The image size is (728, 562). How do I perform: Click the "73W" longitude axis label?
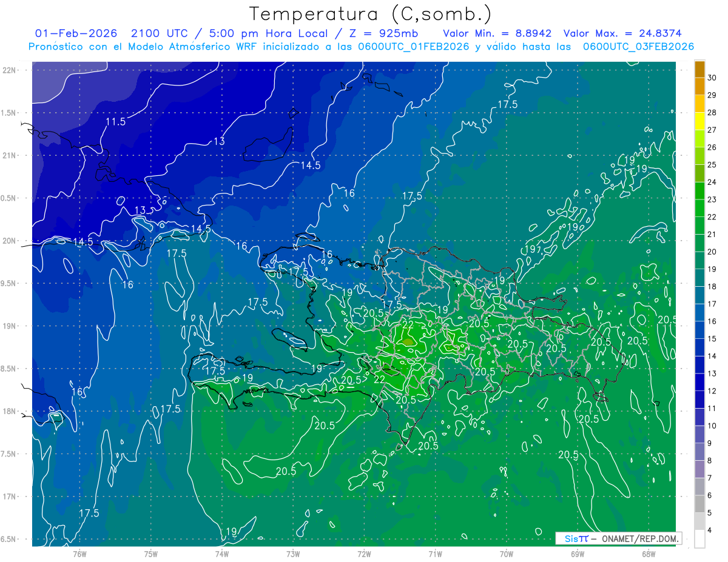[x=293, y=554]
